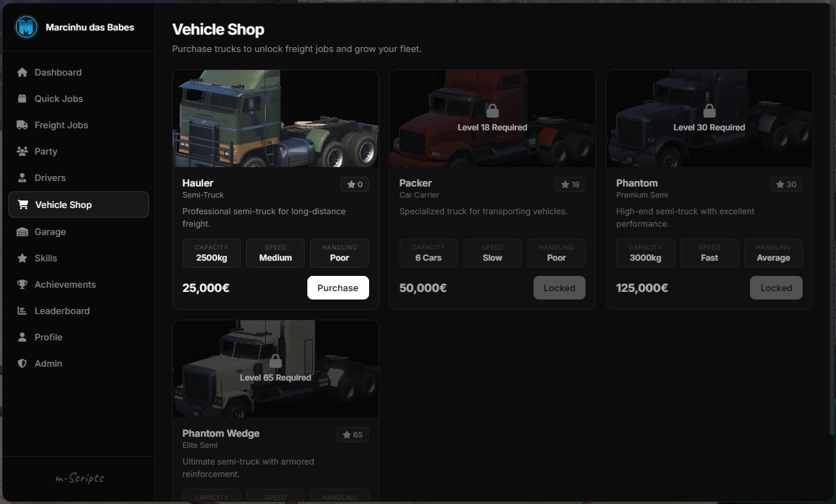Click the Hauler price 25,000€
836x504 pixels.
pos(206,288)
